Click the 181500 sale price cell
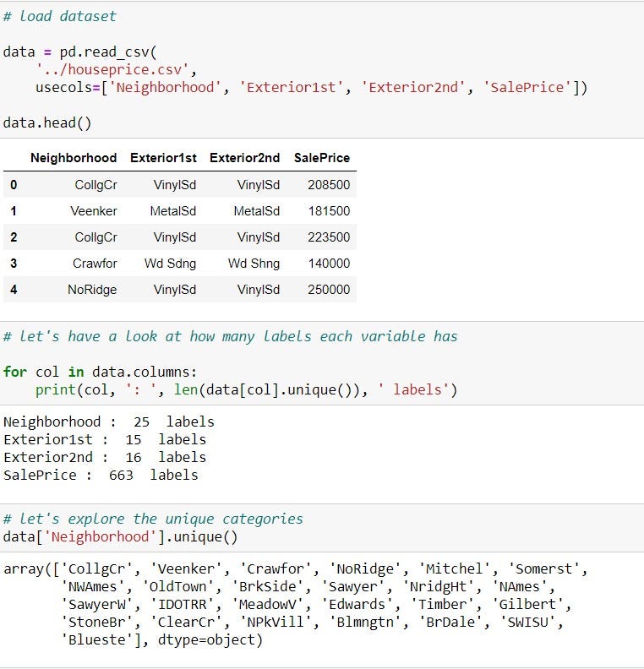 point(329,211)
